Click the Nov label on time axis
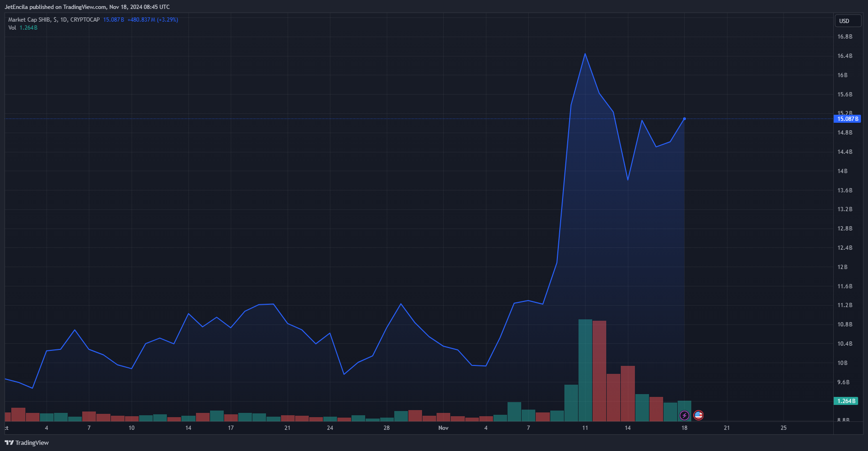This screenshot has height=451, width=868. [443, 428]
